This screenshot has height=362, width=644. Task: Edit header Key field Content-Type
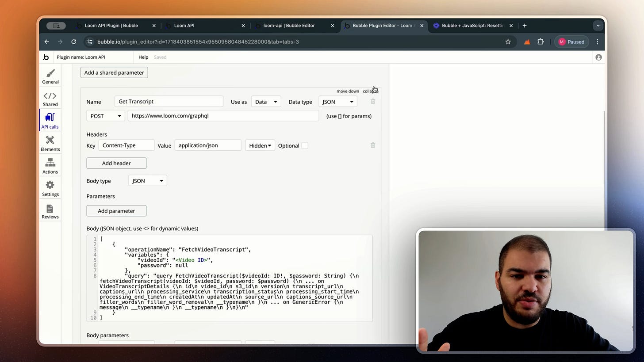click(126, 145)
